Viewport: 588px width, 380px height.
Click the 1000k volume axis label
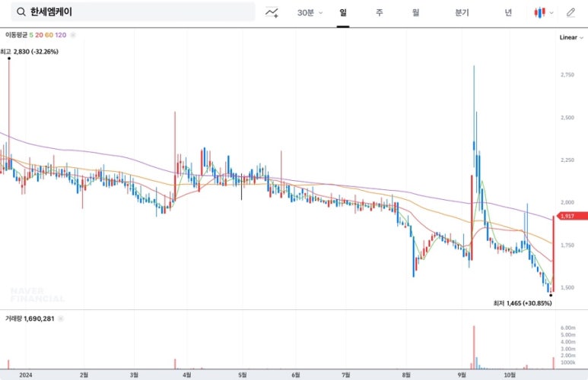click(x=568, y=363)
